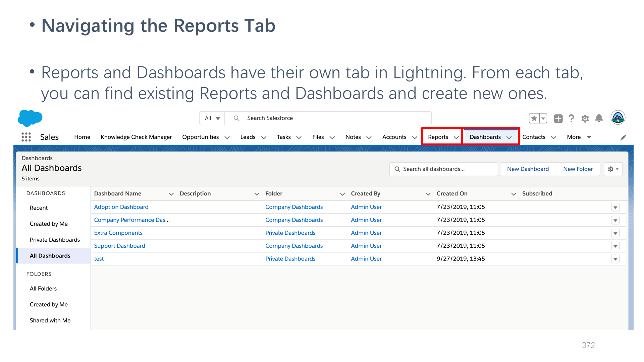Open row actions for Support Dashboard
644x362 pixels.
[x=615, y=246]
